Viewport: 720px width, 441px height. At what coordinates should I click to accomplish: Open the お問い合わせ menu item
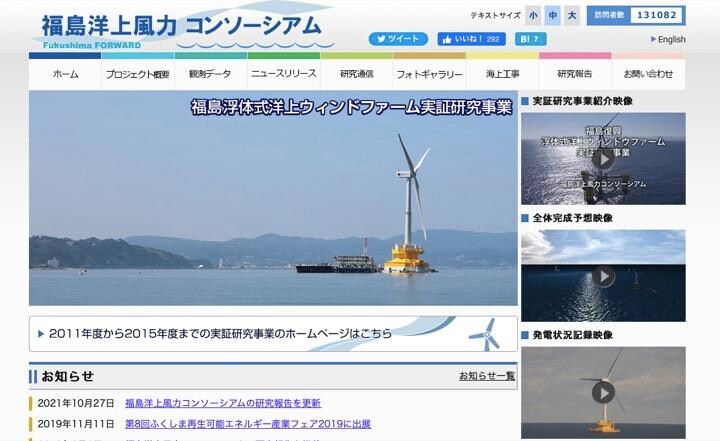tap(648, 74)
